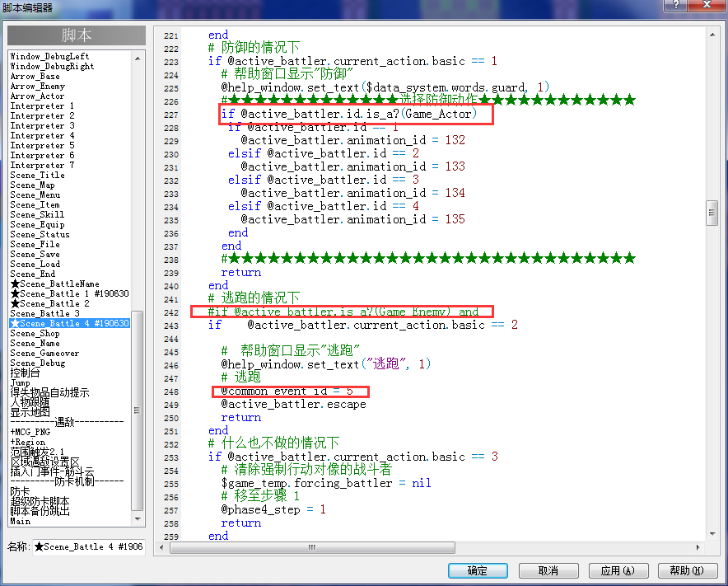Select the Scene_Equip script
Viewport: 728px width, 586px height.
coord(38,224)
